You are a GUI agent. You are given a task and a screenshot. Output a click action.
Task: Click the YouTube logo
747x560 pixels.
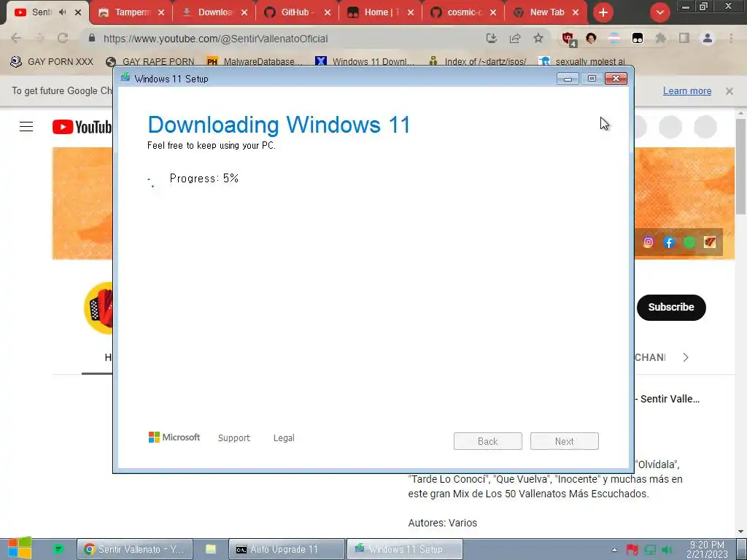point(82,127)
